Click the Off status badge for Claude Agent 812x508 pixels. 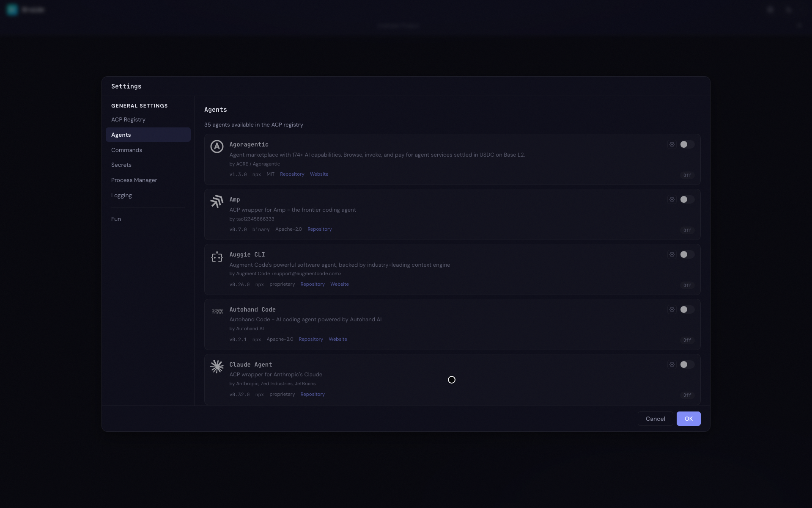pyautogui.click(x=687, y=395)
